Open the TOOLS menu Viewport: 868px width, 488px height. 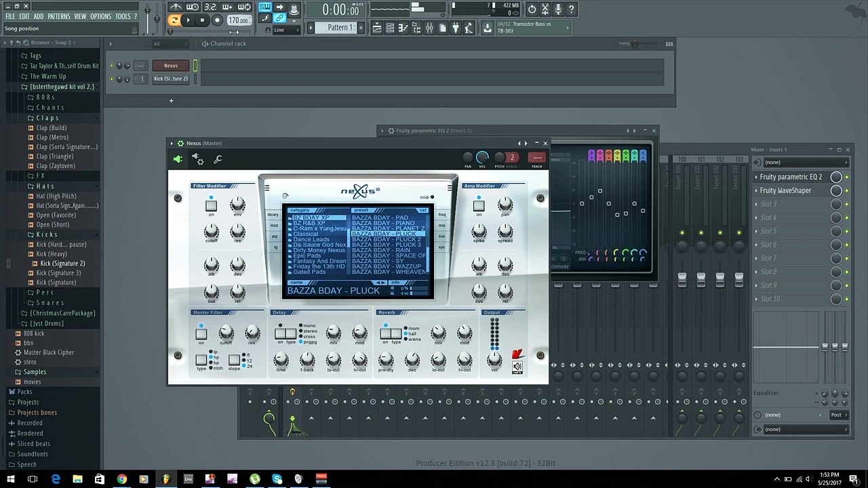coord(123,16)
